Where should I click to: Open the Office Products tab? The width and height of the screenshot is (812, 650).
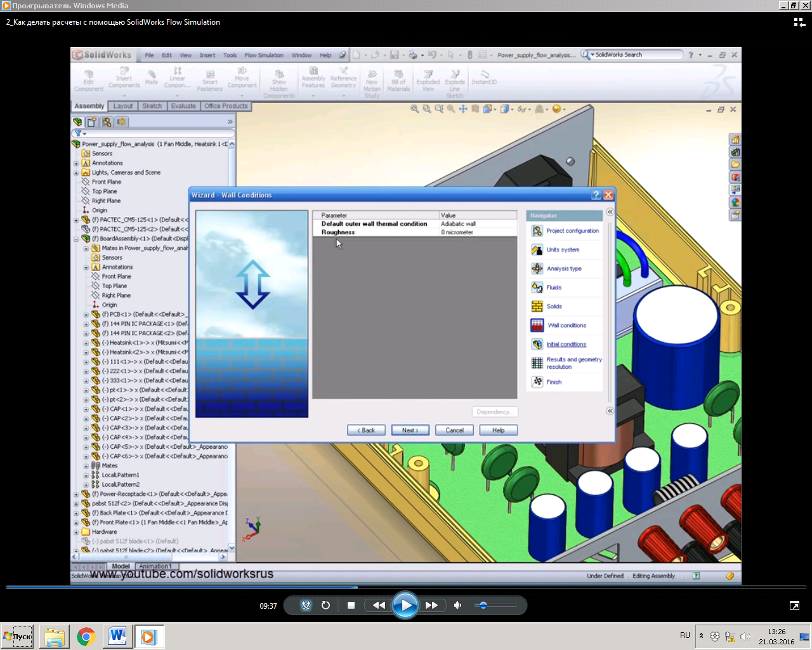(226, 106)
